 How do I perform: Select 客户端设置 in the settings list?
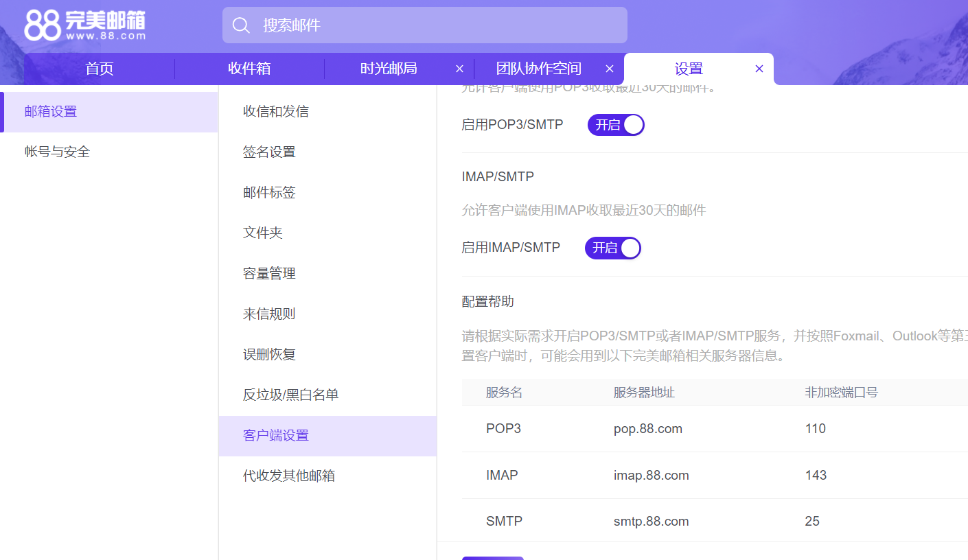click(327, 436)
